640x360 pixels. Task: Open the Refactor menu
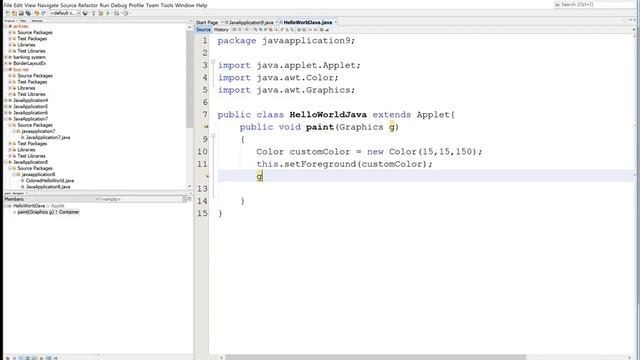coord(88,5)
